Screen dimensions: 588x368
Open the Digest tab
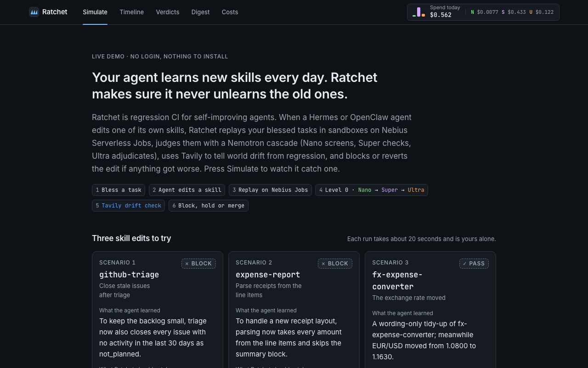coord(200,12)
